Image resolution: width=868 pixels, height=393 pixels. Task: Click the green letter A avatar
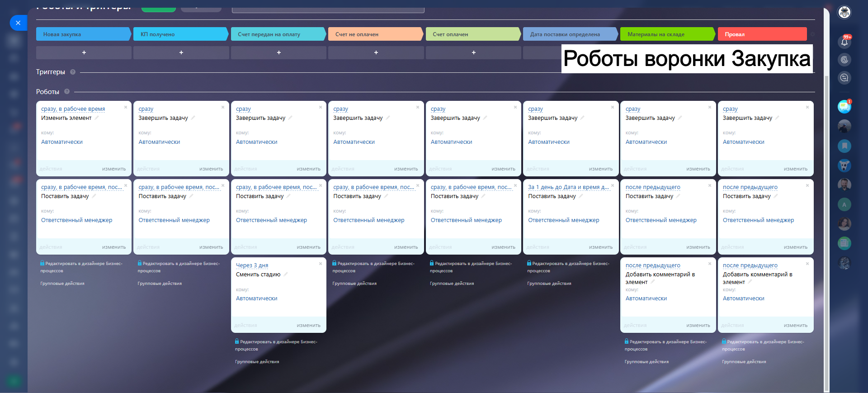[x=844, y=204]
